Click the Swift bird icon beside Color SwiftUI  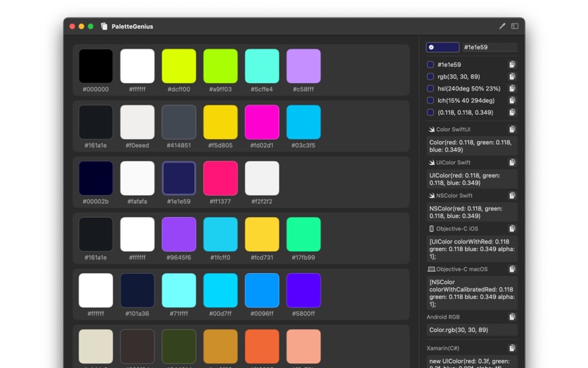[x=431, y=130]
